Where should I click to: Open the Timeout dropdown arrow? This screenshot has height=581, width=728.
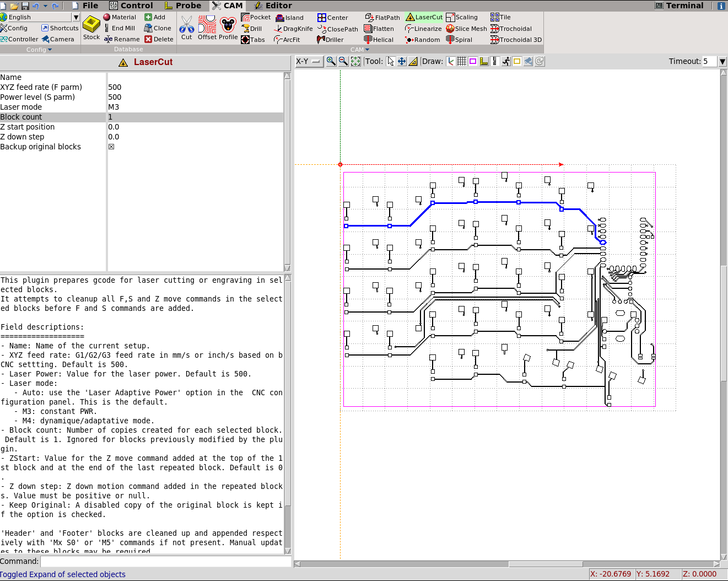[722, 61]
